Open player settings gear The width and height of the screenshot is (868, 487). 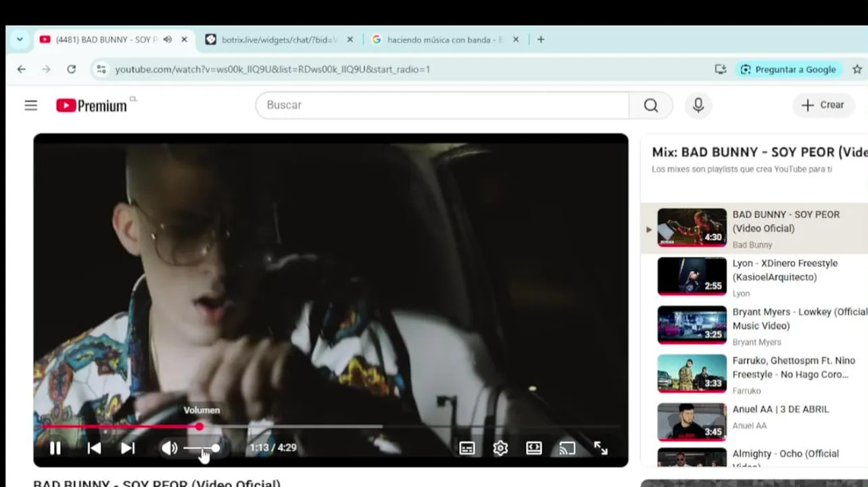[x=500, y=448]
